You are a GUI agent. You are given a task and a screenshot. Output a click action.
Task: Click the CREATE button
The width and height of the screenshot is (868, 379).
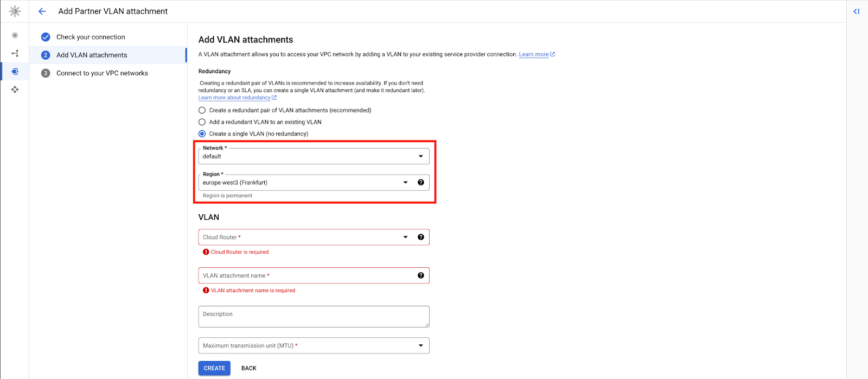click(x=214, y=368)
